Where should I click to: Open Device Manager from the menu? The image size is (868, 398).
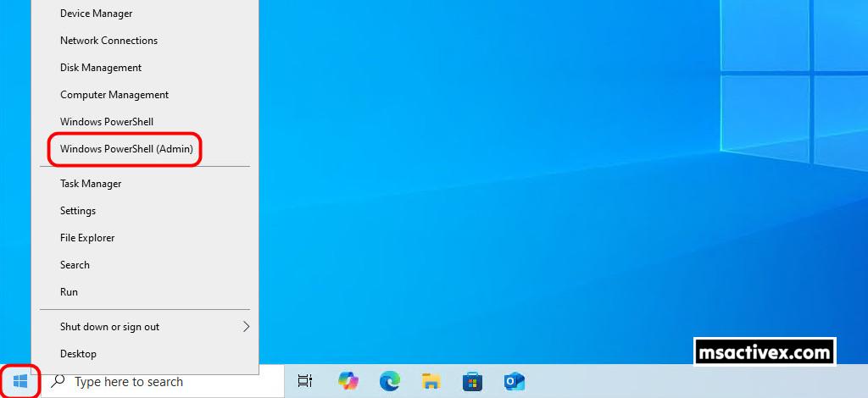(96, 14)
